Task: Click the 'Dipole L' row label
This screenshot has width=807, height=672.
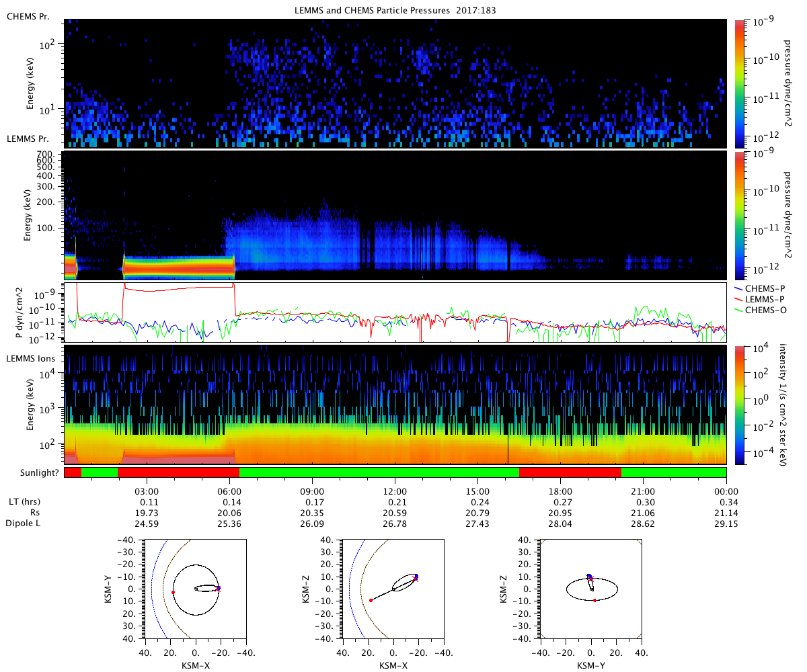Action: point(24,523)
